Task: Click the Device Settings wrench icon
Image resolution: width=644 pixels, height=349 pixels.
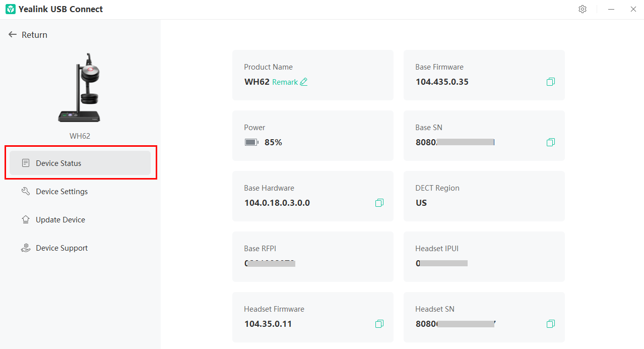Action: 26,192
